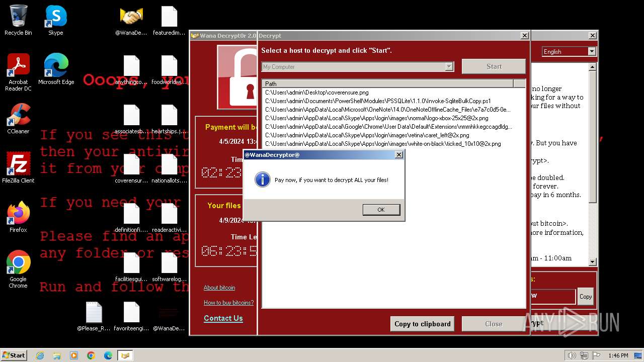Click the Action Center flag tray icon
The image size is (644, 362).
(596, 355)
